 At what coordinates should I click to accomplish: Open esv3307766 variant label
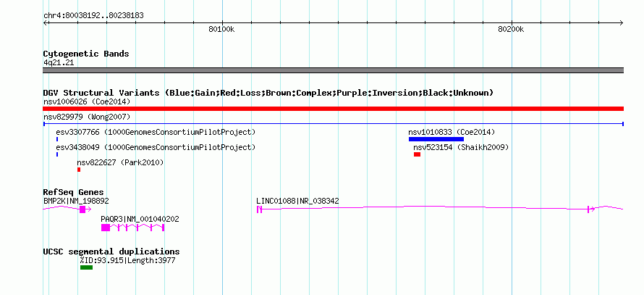[156, 133]
